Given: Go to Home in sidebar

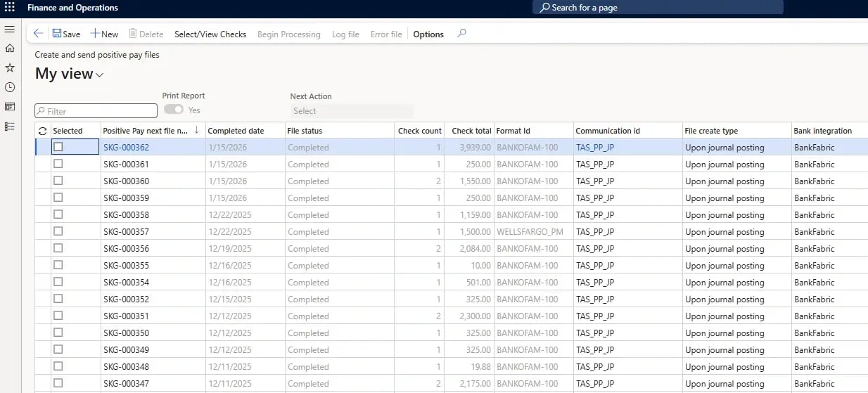Looking at the screenshot, I should (10, 49).
